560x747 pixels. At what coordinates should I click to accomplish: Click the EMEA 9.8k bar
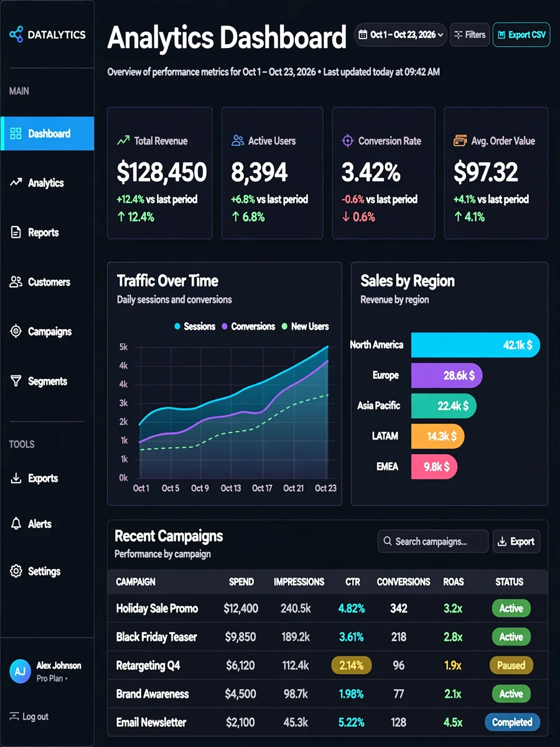pyautogui.click(x=434, y=466)
